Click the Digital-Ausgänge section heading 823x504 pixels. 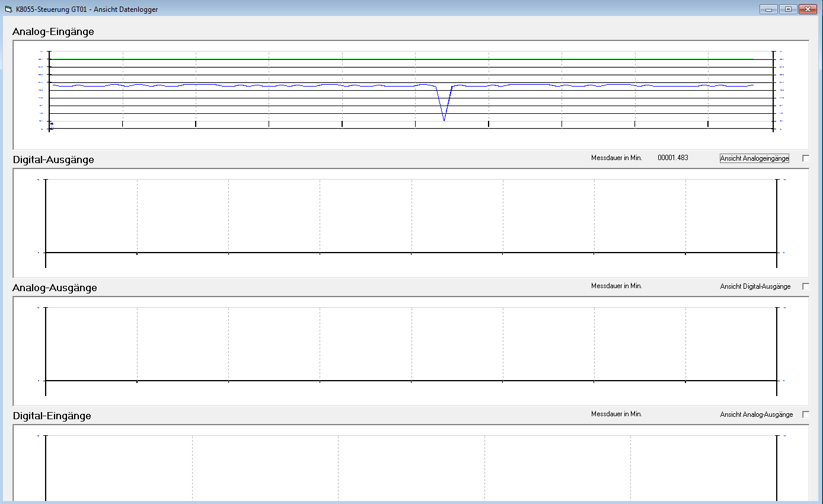click(x=53, y=160)
